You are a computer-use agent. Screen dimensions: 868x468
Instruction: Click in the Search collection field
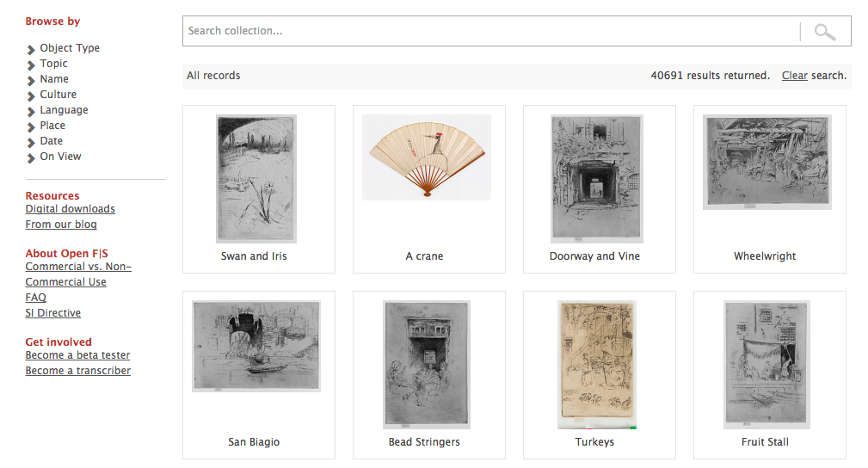(x=490, y=31)
